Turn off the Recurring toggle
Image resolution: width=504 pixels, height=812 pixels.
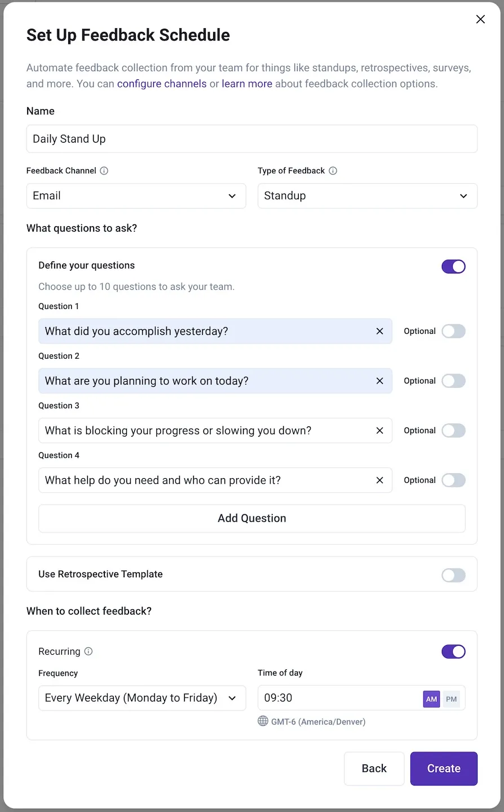point(453,652)
